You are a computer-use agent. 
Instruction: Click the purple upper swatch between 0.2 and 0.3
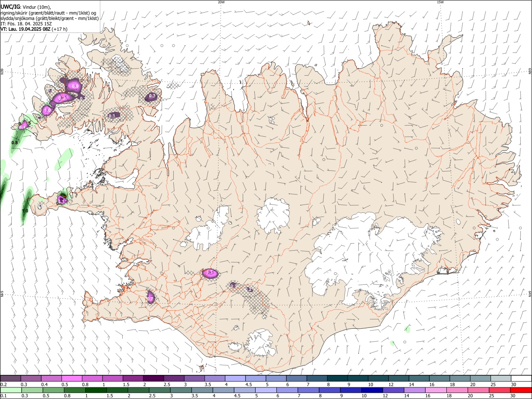click(x=10, y=379)
